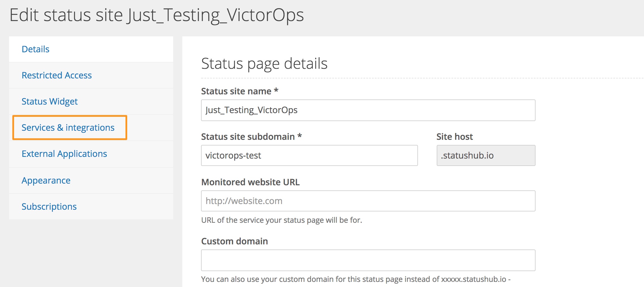Click the Edit status site page title
Screen dimensions: 644x287
157,15
